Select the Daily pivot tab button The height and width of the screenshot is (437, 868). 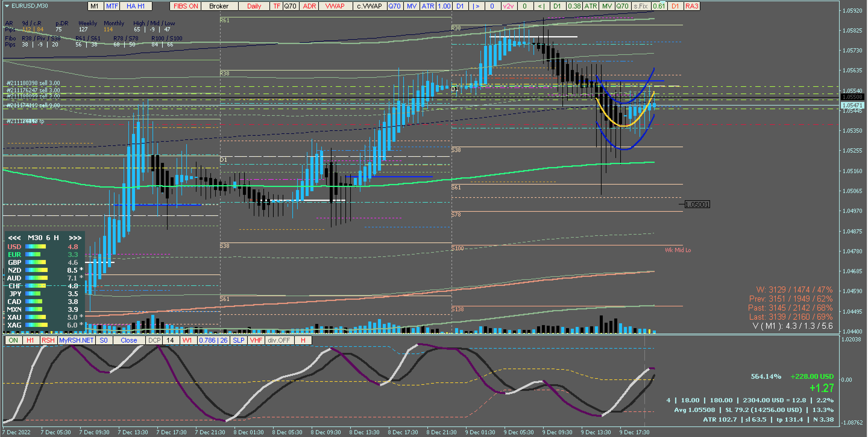click(x=254, y=6)
